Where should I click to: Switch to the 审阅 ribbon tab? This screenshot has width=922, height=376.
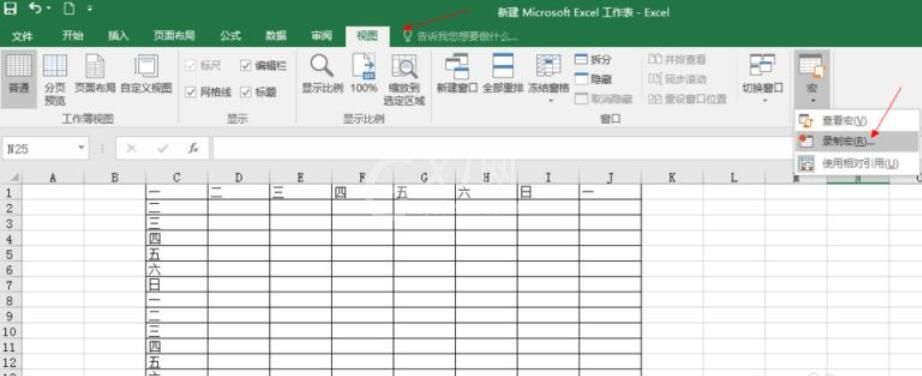322,36
